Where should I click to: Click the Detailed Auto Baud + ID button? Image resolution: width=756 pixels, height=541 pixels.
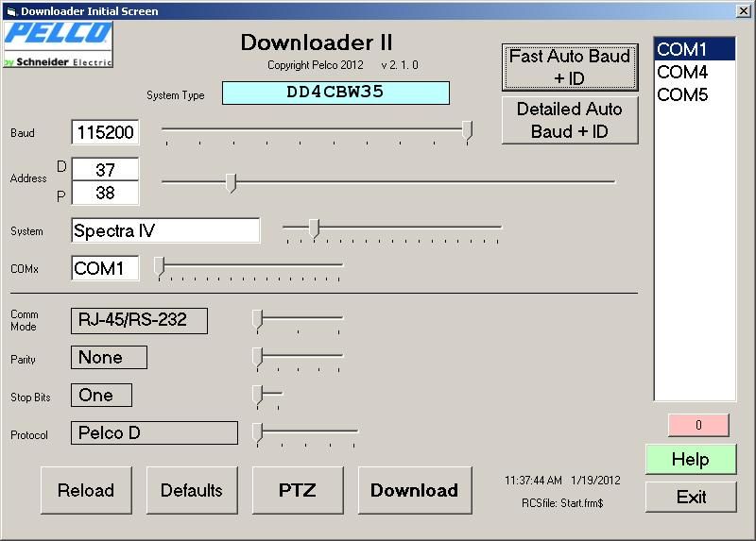[570, 120]
